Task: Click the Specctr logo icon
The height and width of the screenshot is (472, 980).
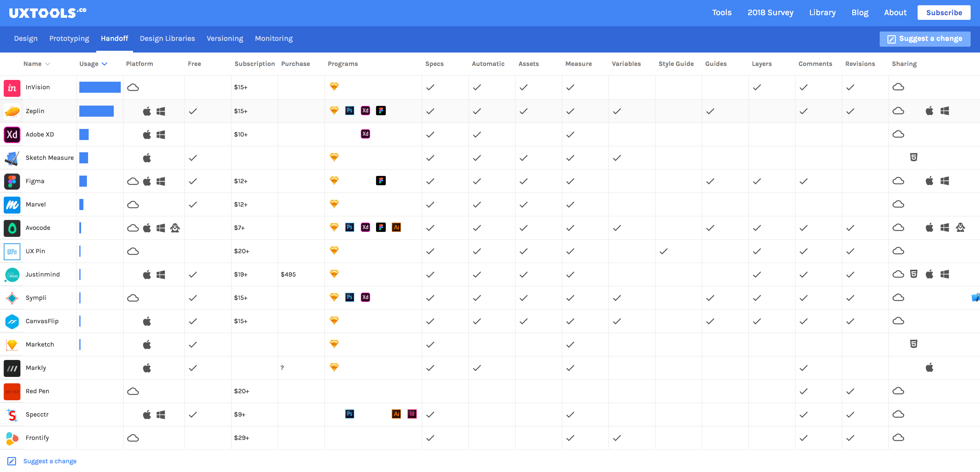Action: (12, 415)
